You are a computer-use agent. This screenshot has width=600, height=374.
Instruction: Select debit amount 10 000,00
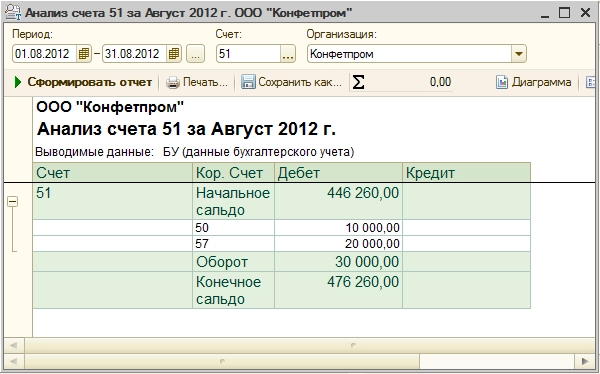click(x=338, y=228)
